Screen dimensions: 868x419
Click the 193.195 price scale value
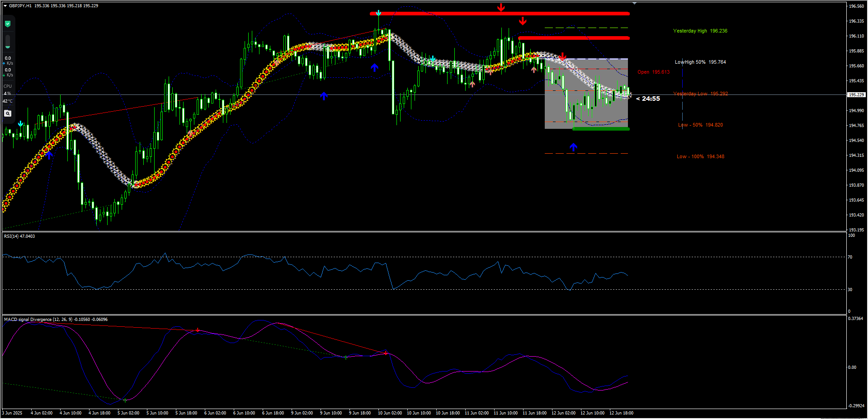pyautogui.click(x=856, y=230)
